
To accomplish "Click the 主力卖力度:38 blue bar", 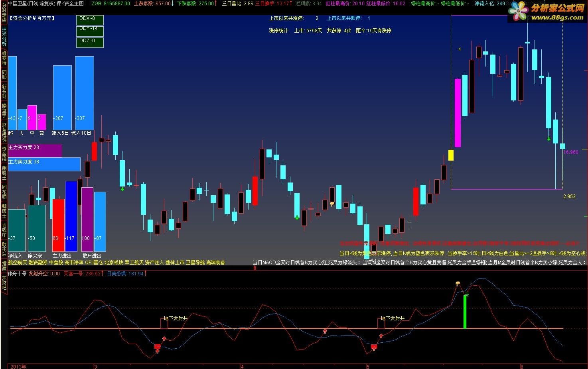I will [44, 164].
